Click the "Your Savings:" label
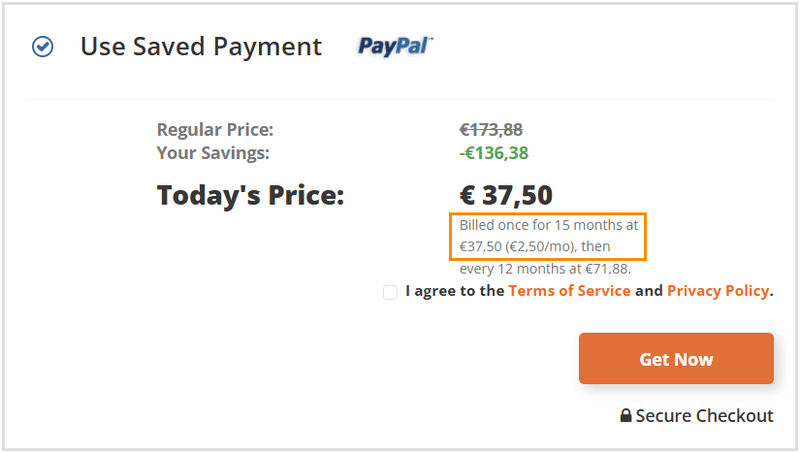This screenshot has height=453, width=800. pyautogui.click(x=213, y=153)
